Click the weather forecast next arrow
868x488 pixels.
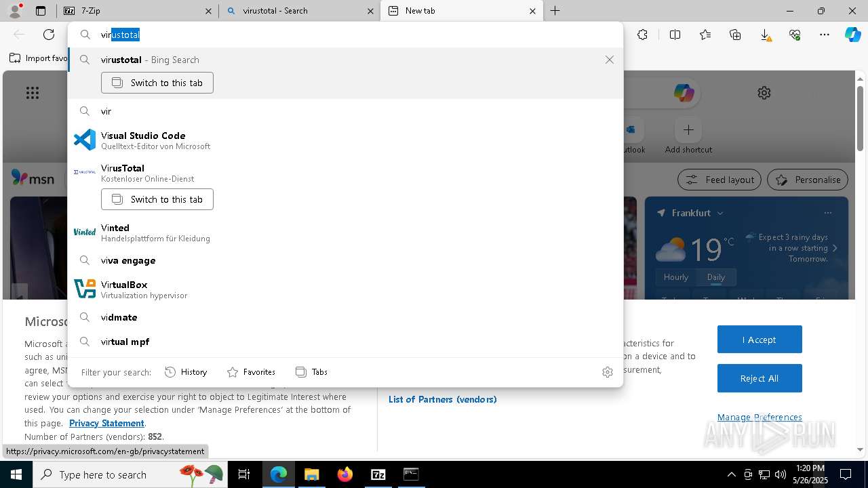pos(835,248)
